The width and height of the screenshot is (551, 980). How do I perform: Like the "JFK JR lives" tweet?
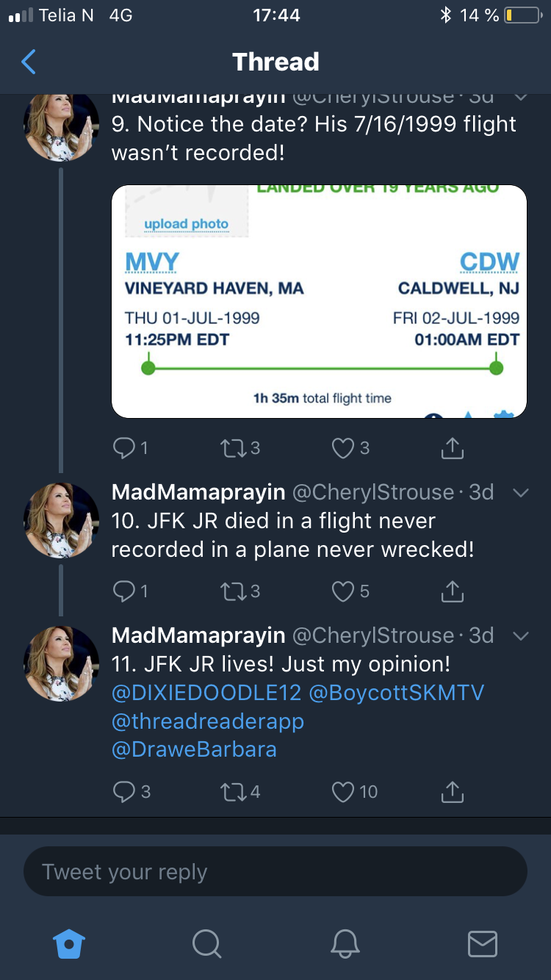click(x=344, y=791)
